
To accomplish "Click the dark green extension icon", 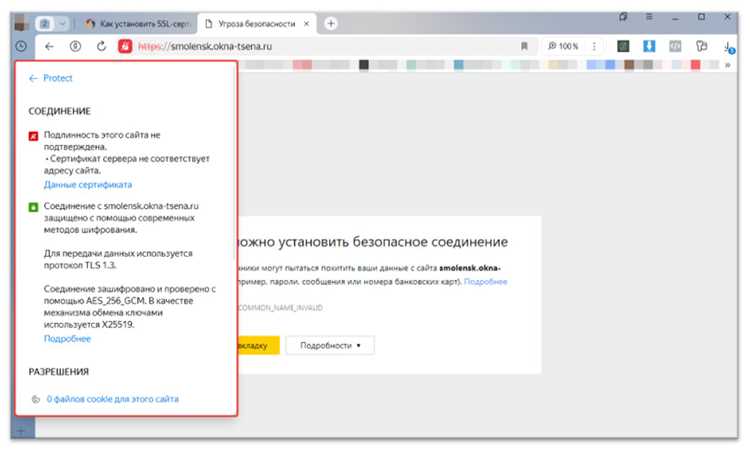I will click(623, 46).
